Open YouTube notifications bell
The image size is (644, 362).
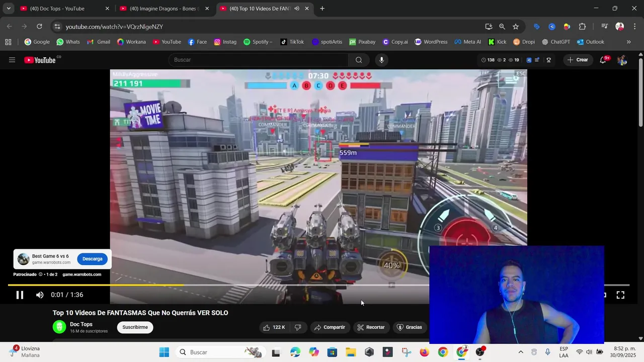pos(603,60)
